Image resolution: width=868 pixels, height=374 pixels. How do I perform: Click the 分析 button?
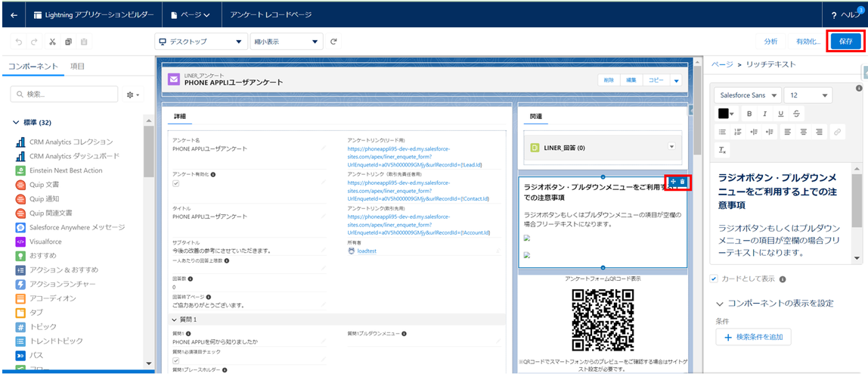(770, 42)
